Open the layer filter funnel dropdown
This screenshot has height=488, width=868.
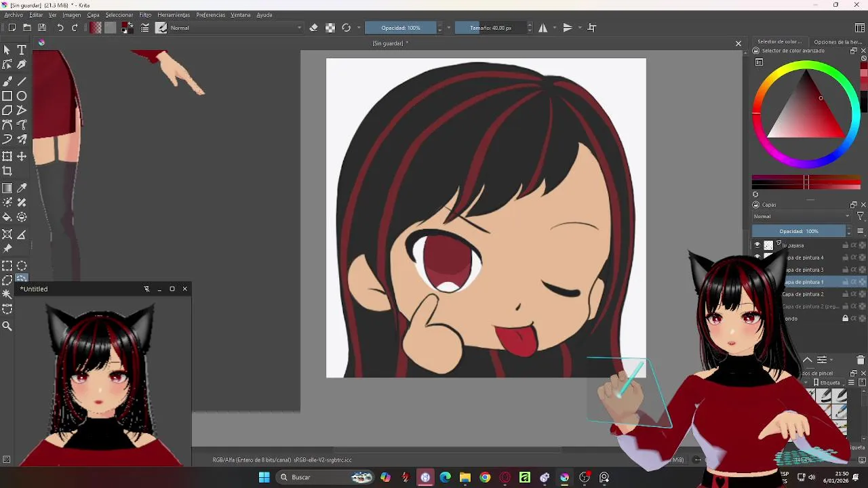[x=861, y=216]
